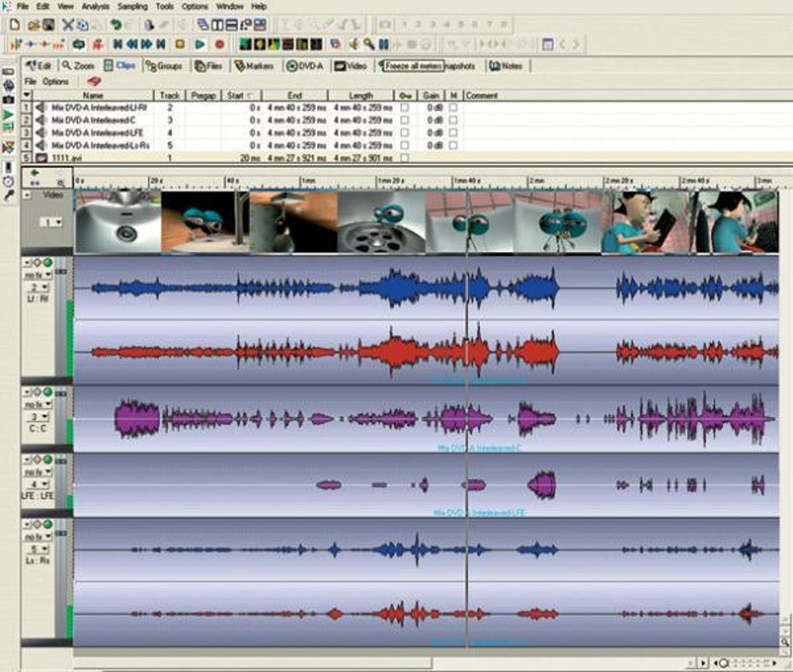The image size is (793, 672).
Task: Open track number dropdown on Video track
Action: 51,222
